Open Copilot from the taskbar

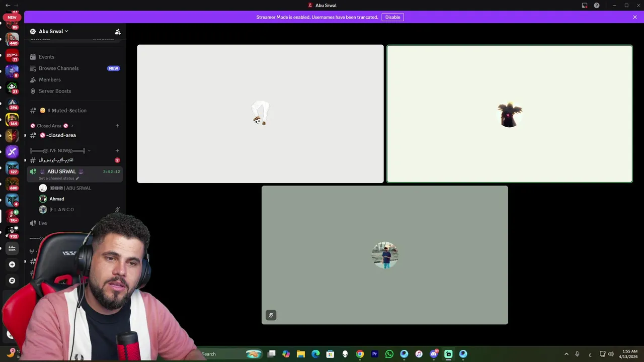[286, 354]
